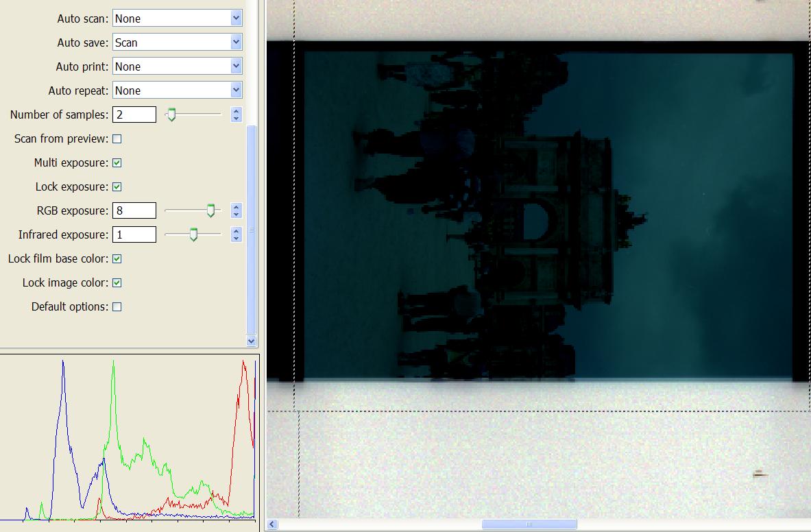Screen dimensions: 811x532
Task: Open the Auto print dropdown
Action: pos(178,66)
